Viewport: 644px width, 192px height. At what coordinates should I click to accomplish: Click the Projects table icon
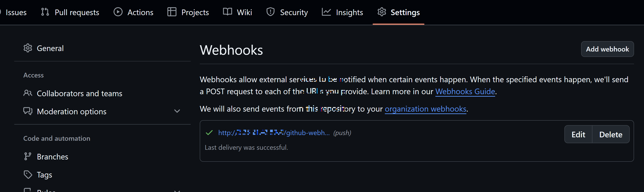[172, 12]
